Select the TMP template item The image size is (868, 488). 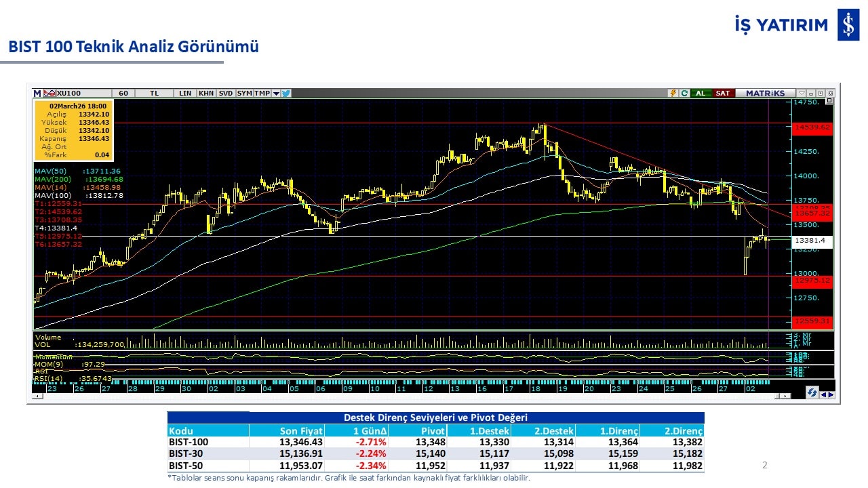coord(262,94)
